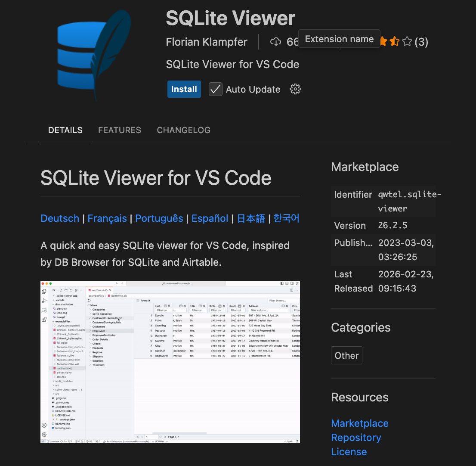Viewport: 476px width, 466px height.
Task: Click the Install button
Action: (x=184, y=89)
